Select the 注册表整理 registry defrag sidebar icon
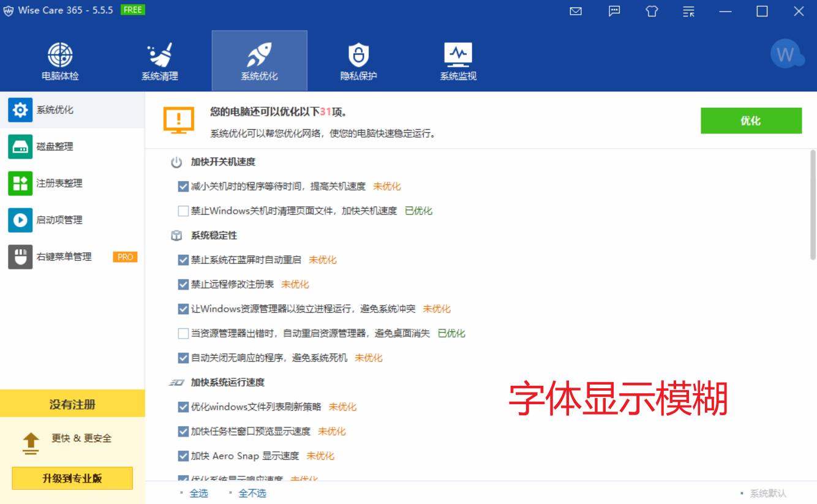Screen dimensions: 817x504 20,183
